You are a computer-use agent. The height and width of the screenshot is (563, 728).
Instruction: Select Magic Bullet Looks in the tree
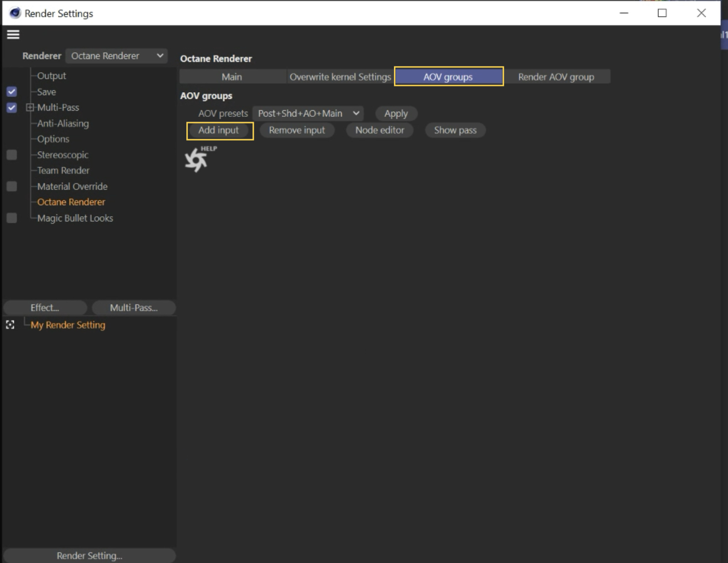(75, 218)
